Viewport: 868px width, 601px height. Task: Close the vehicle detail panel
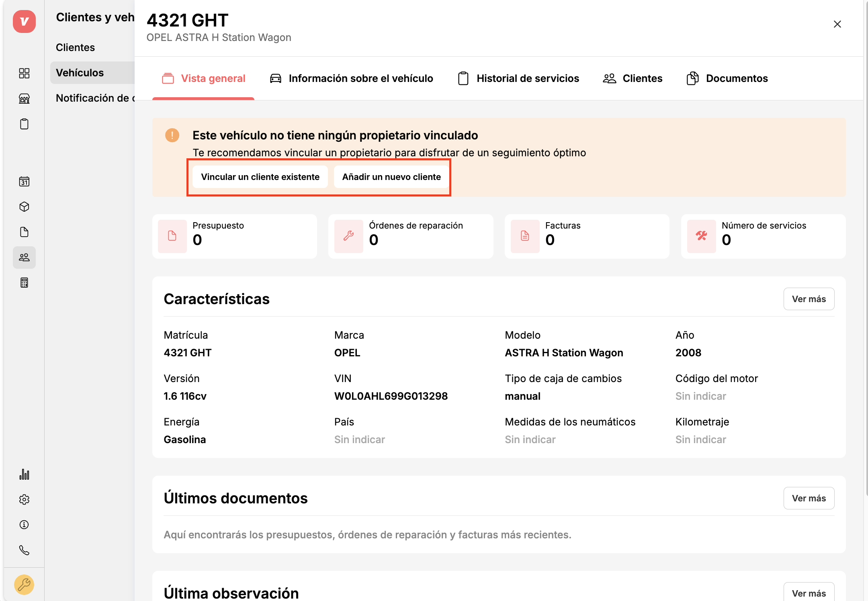(837, 24)
